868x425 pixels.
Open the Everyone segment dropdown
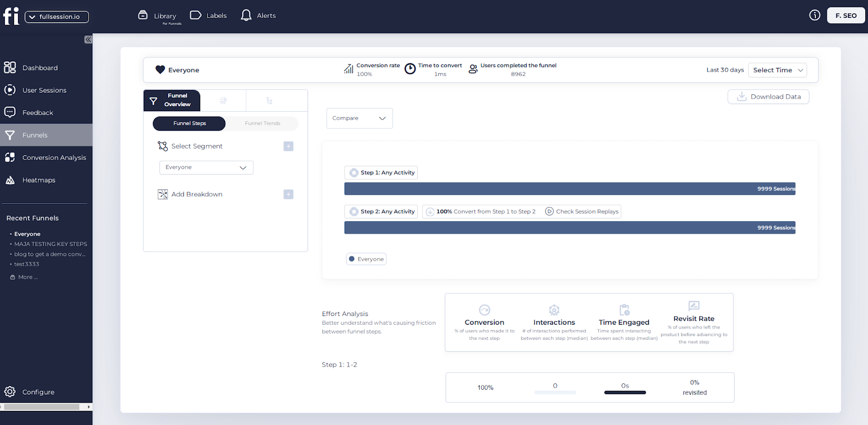tap(206, 168)
